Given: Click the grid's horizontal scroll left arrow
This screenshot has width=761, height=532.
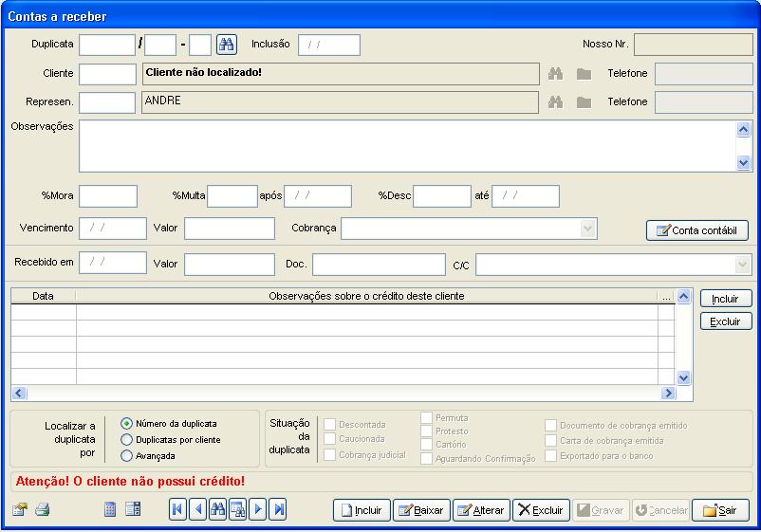Looking at the screenshot, I should (x=19, y=393).
